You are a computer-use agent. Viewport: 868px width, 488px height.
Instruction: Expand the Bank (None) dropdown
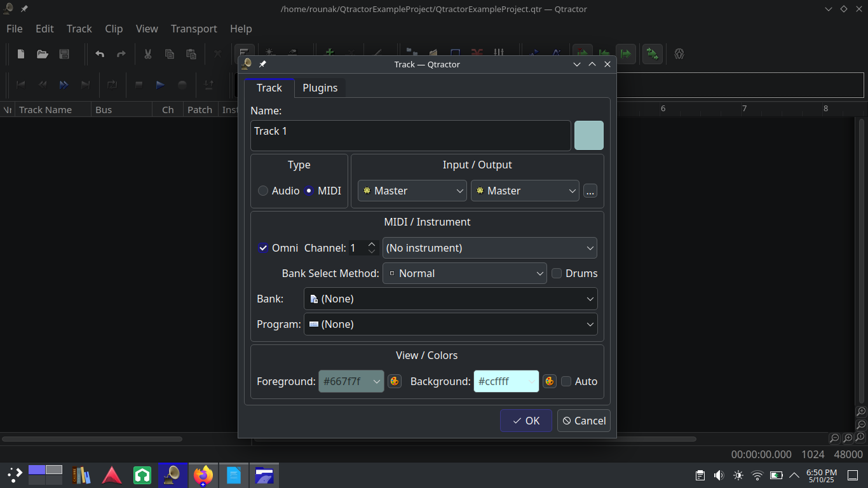pos(451,299)
